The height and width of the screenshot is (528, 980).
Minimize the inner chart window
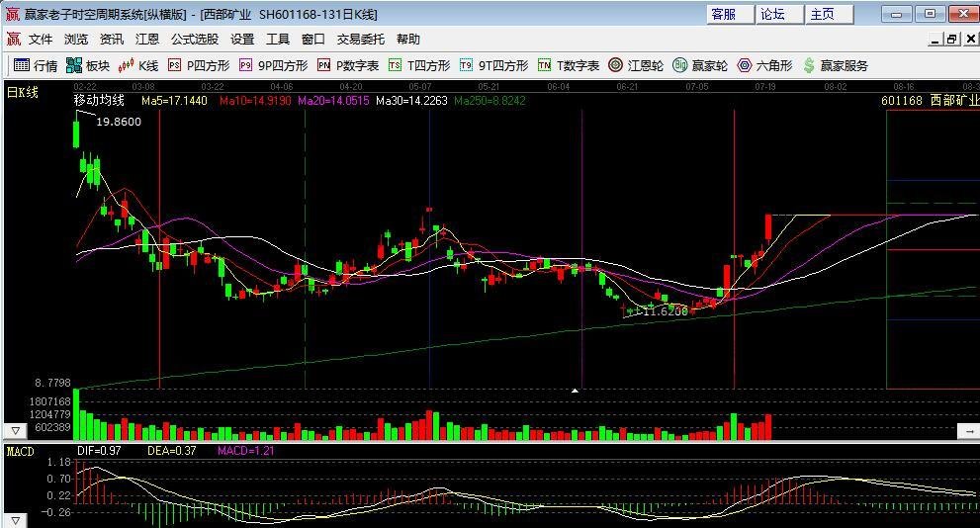click(935, 40)
